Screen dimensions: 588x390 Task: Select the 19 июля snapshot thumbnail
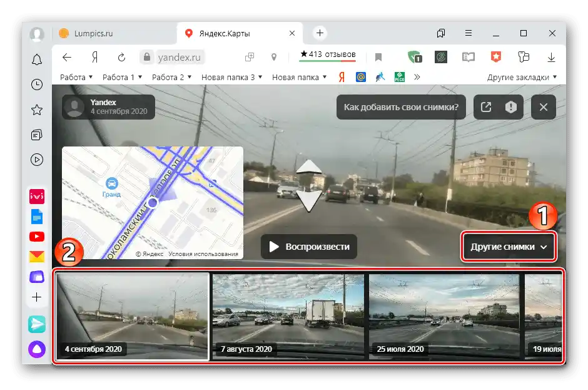543,317
